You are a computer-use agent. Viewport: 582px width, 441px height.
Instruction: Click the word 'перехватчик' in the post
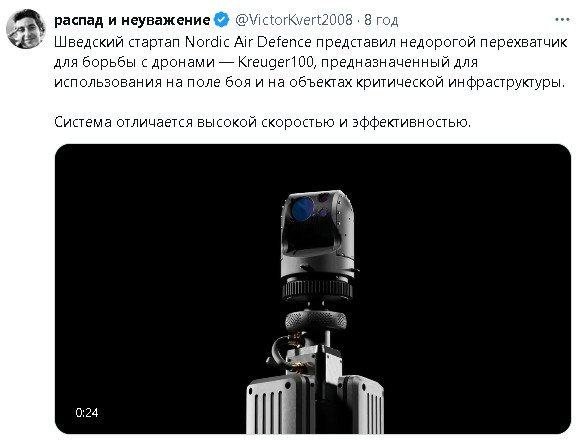tap(523, 42)
